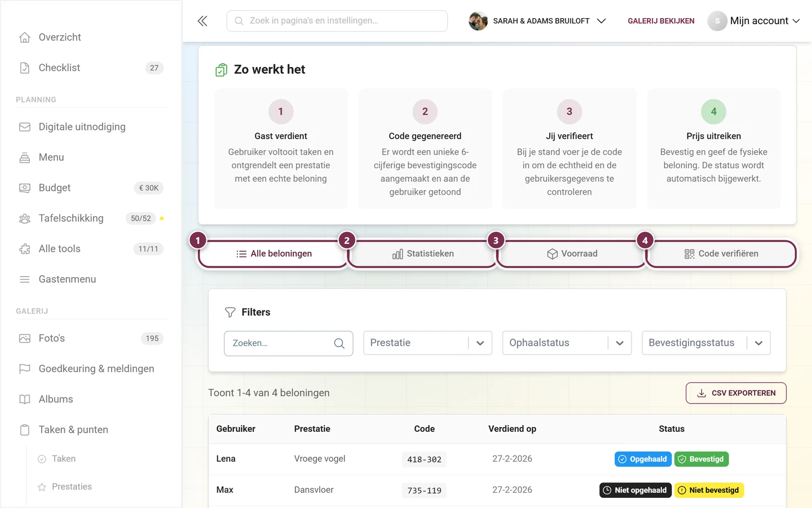Click the Alle tools puzzle icon

[x=25, y=249]
